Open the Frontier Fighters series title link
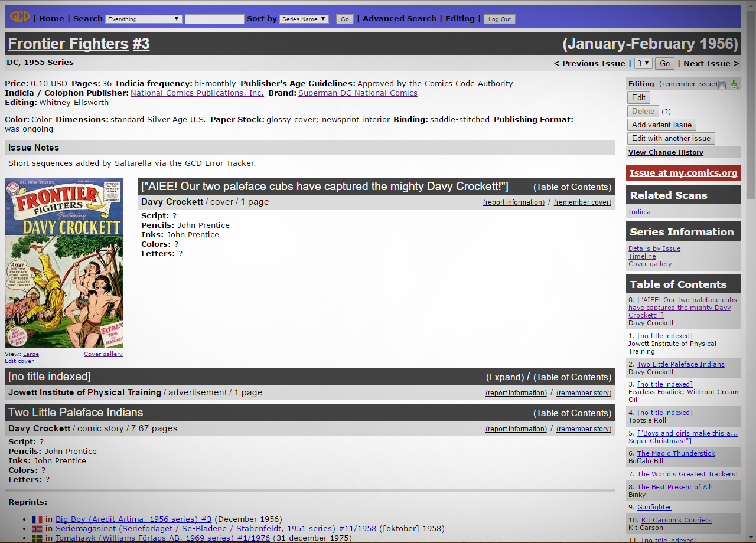Screen dimensions: 756x543 coord(68,44)
